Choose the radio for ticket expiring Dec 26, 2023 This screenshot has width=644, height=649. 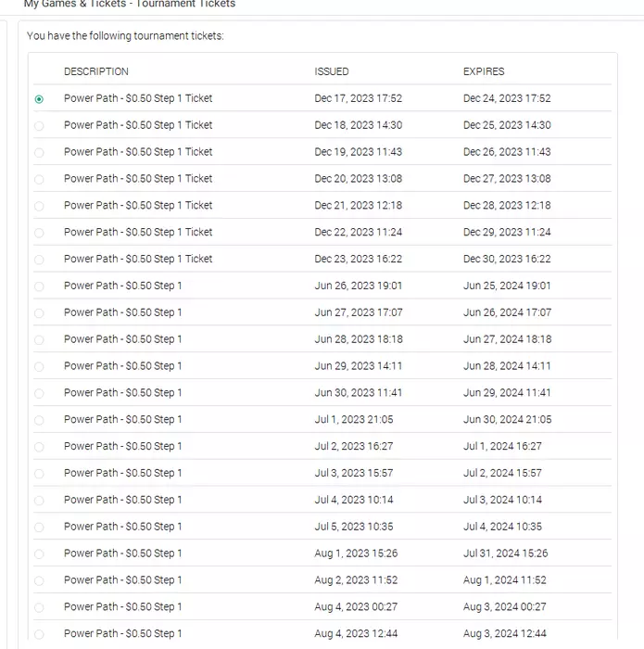tap(39, 153)
